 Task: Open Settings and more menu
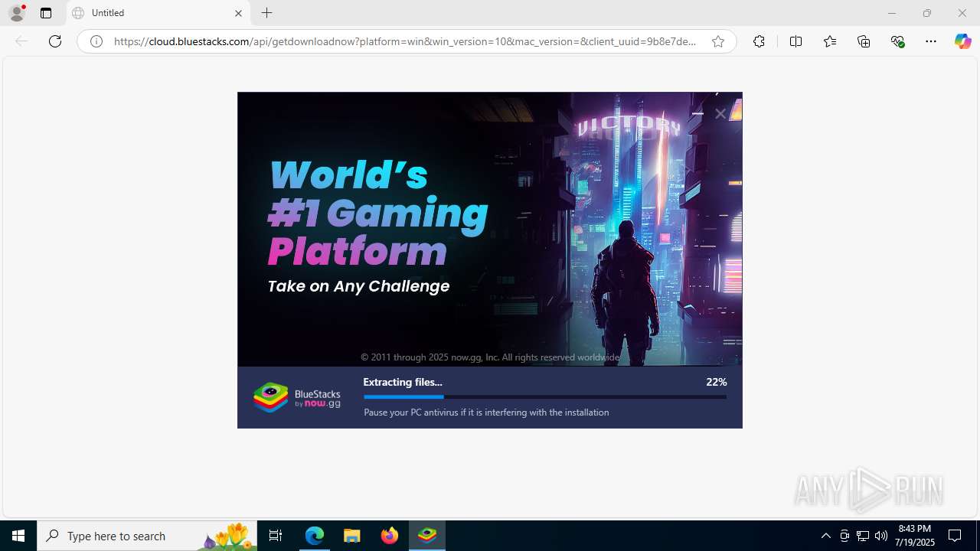coord(931,41)
